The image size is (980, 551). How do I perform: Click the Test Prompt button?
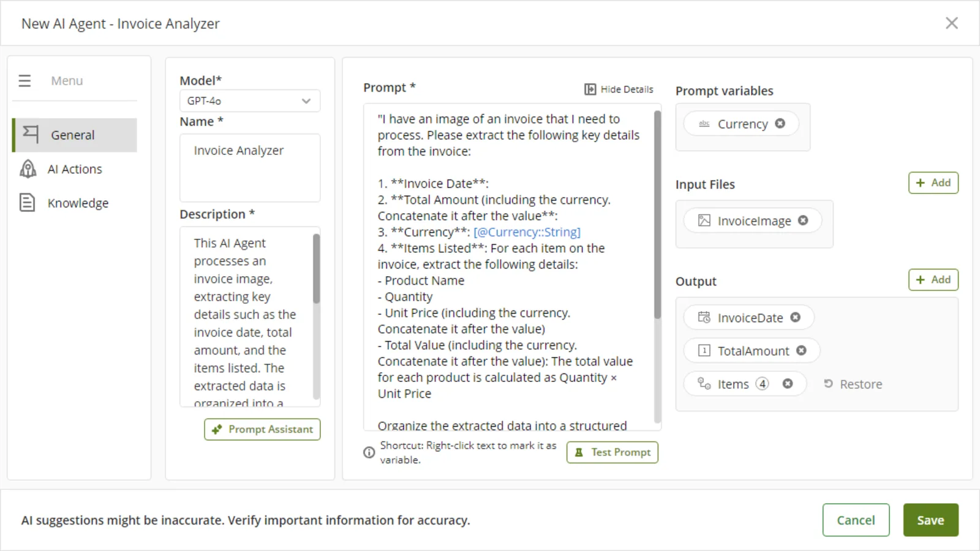point(612,452)
